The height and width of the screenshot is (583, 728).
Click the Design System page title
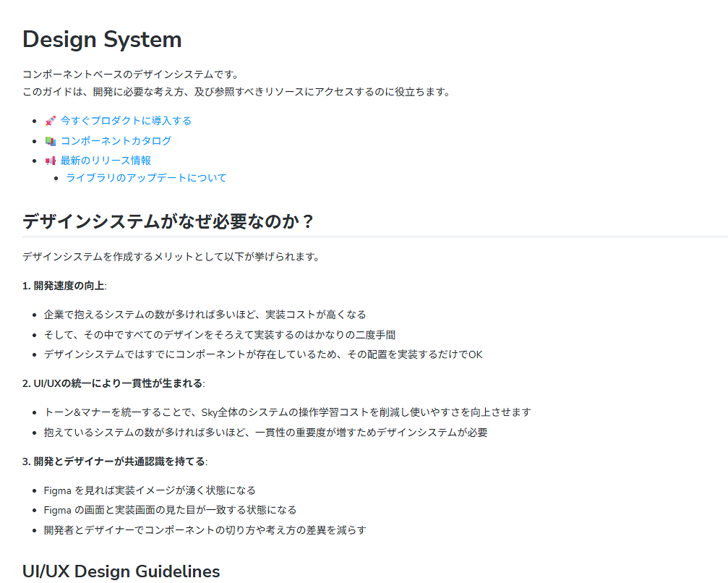click(102, 40)
